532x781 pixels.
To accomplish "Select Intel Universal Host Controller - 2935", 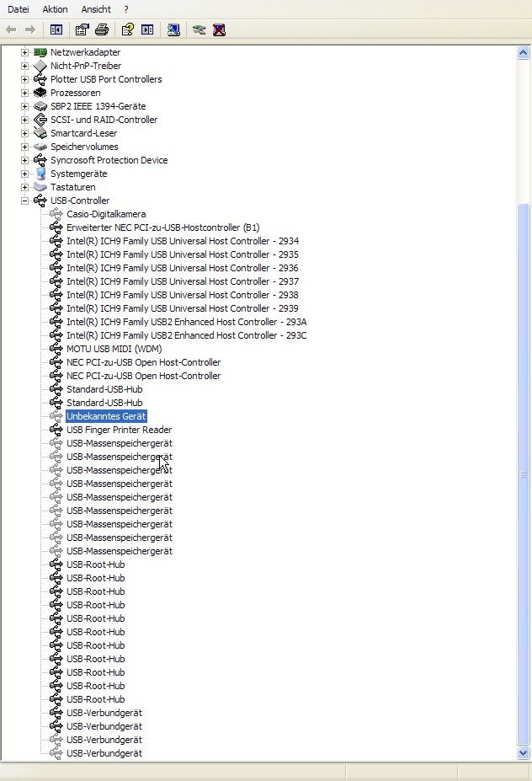I will point(183,254).
